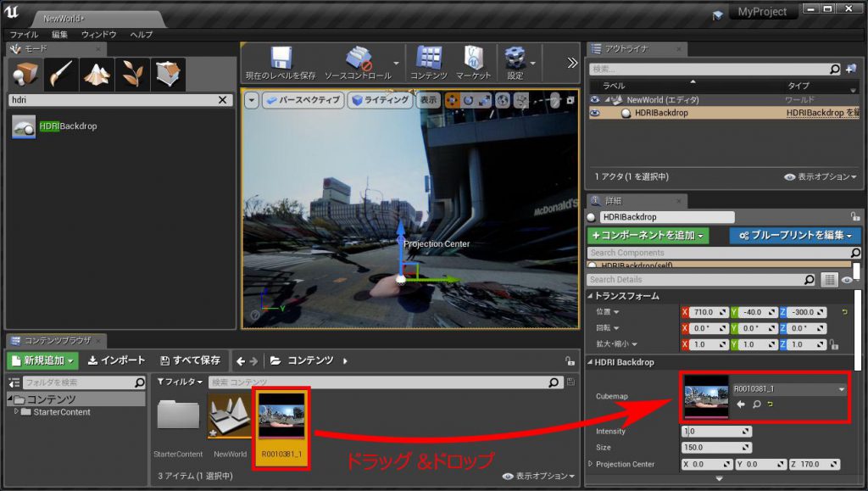Collapse the HDRI Backdrop section
Viewport: 868px width, 491px height.
tap(590, 363)
